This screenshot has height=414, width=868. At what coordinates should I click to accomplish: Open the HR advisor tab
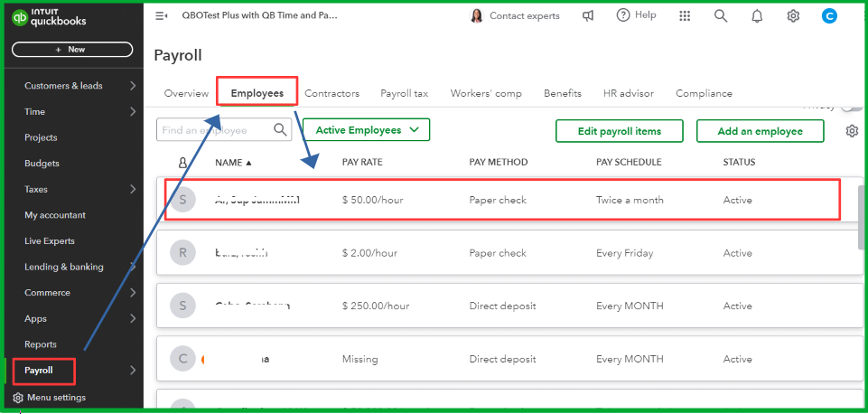[x=629, y=94]
